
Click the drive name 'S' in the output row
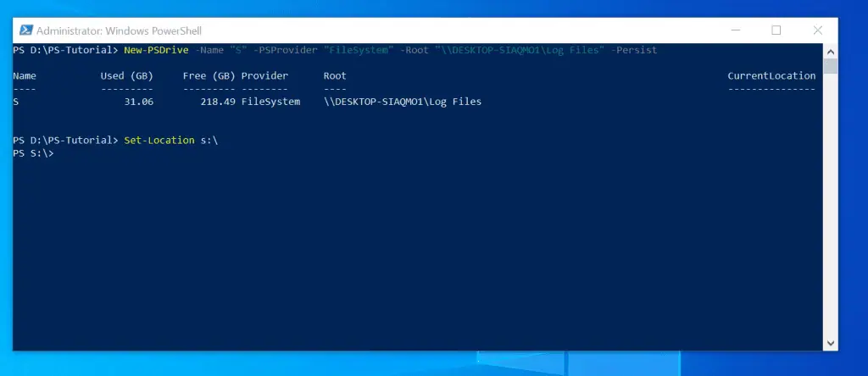coord(15,102)
